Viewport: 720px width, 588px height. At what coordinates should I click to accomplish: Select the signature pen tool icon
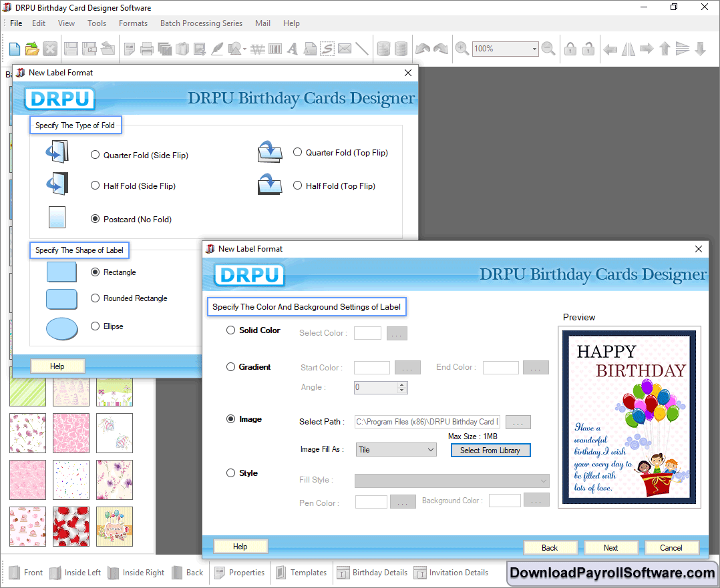(216, 49)
